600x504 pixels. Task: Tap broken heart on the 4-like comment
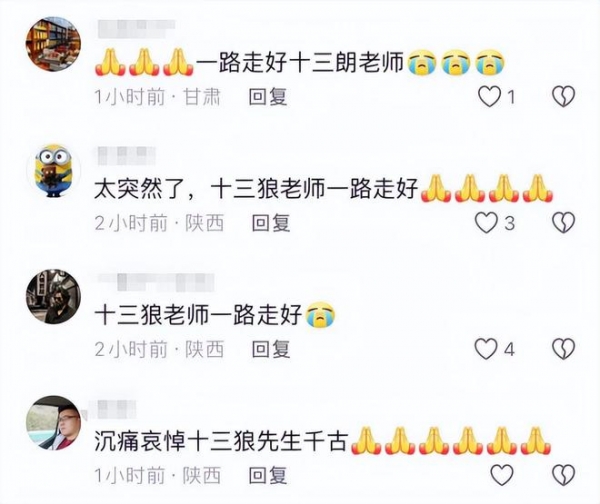(564, 349)
